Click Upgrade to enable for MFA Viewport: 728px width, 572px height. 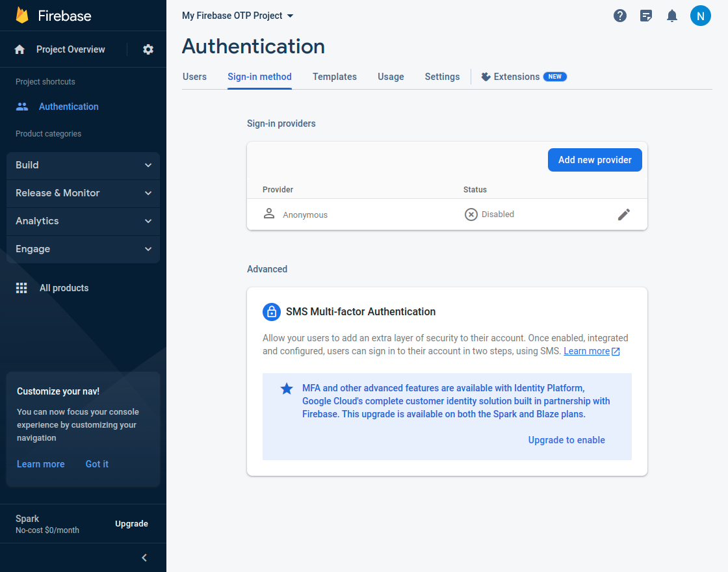pos(566,440)
